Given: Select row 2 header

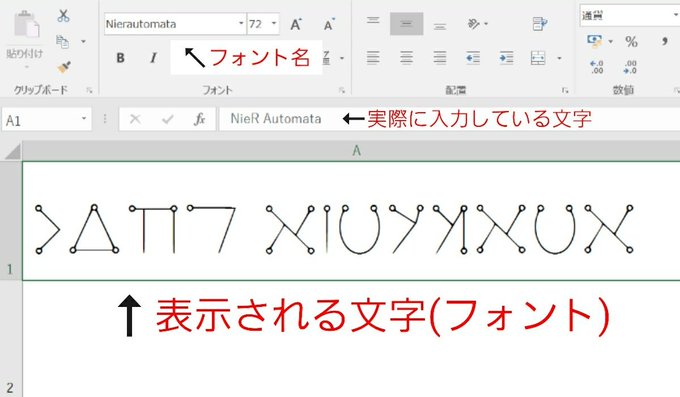Looking at the screenshot, I should (11, 339).
